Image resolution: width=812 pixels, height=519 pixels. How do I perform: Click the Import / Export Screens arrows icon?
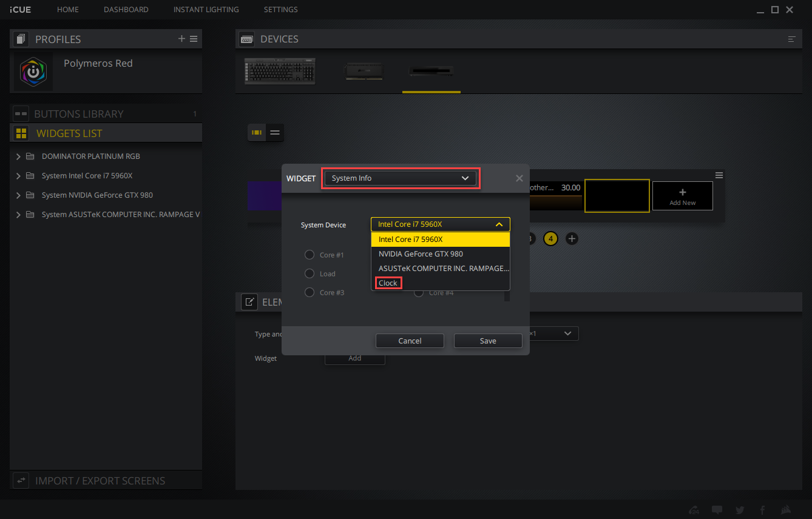pos(21,481)
